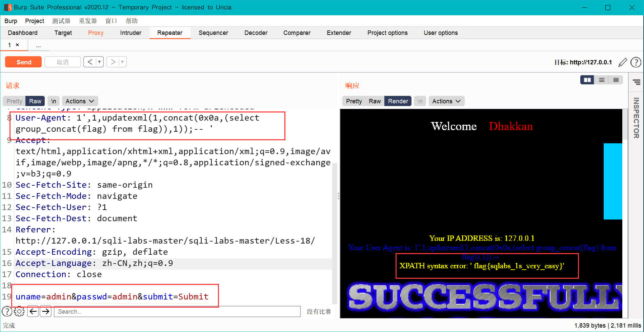Select Repeater request tab 1
Image resolution: width=644 pixels, height=332 pixels.
[x=10, y=45]
